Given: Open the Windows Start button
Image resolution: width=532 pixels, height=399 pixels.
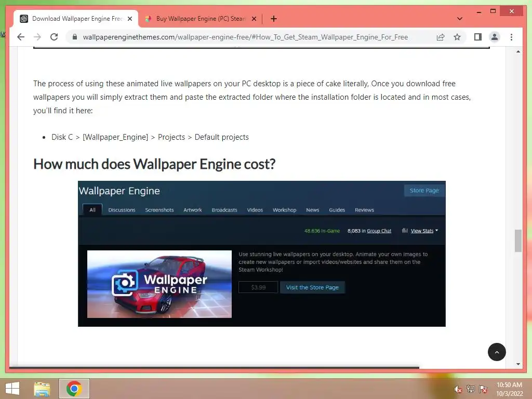Looking at the screenshot, I should (12, 389).
